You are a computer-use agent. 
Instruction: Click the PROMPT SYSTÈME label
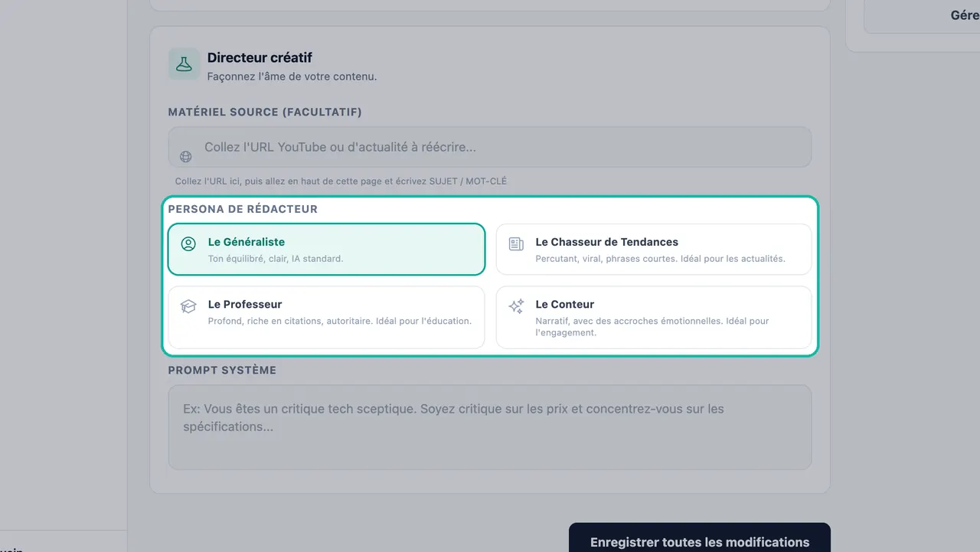(x=222, y=370)
